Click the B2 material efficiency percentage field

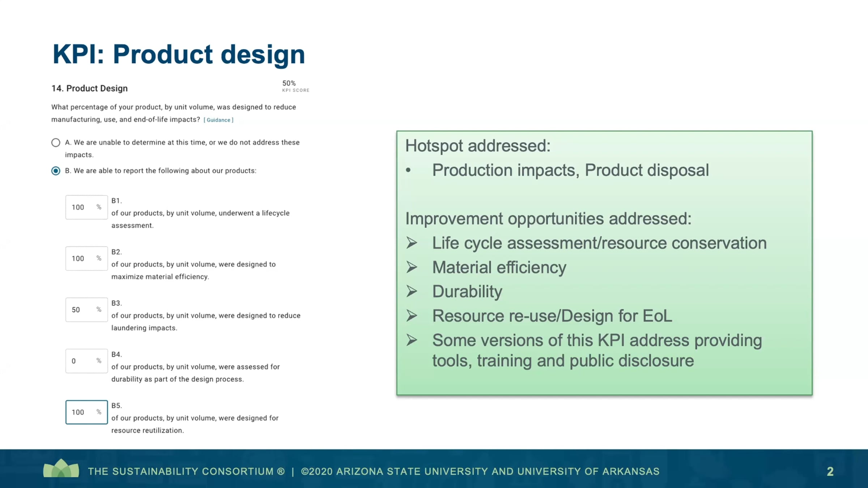pyautogui.click(x=82, y=258)
